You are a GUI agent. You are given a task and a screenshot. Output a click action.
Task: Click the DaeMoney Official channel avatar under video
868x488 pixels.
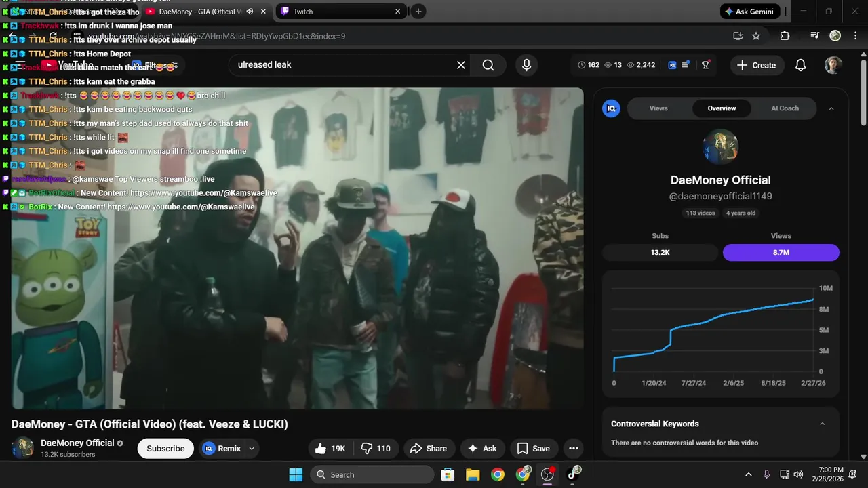coord(22,448)
